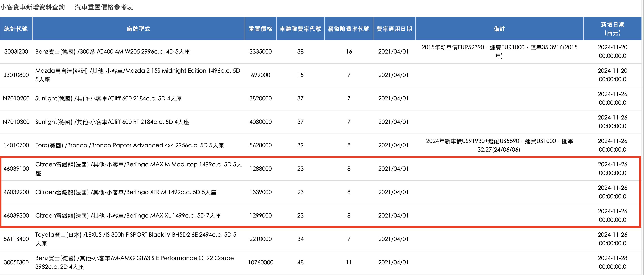Click Benz M-AMG GT63 S E Performance cell
644x275 pixels.
pos(134,263)
